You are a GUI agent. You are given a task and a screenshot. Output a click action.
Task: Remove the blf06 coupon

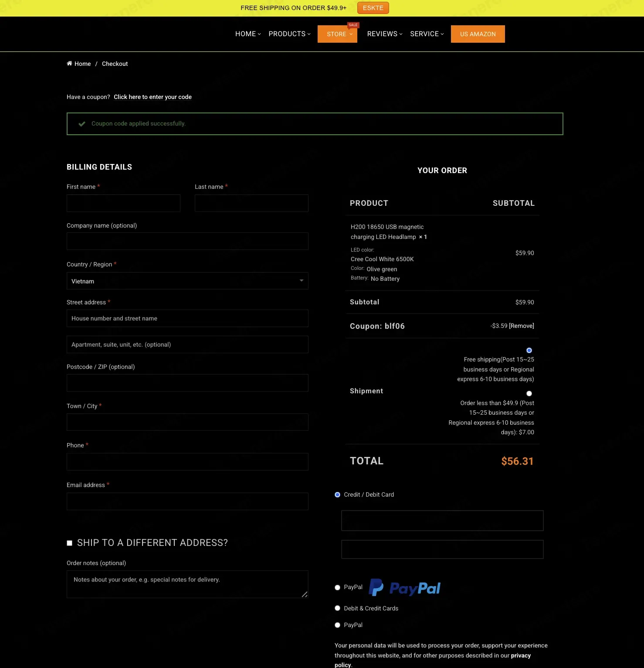[x=522, y=326]
